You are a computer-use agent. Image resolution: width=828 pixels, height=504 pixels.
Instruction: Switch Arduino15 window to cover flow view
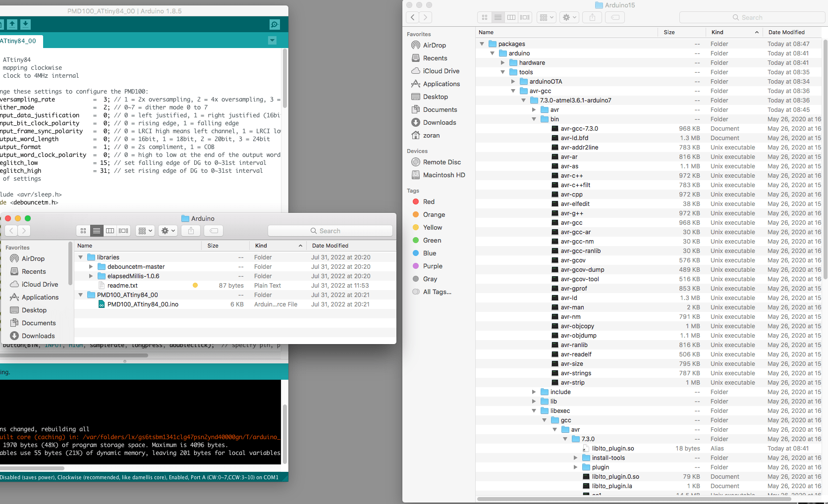pyautogui.click(x=525, y=17)
